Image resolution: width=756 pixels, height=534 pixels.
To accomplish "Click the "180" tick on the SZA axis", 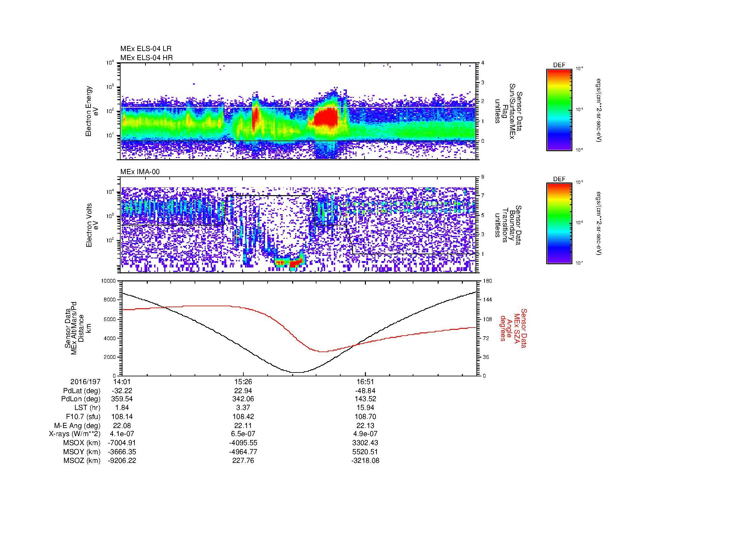I will click(487, 281).
